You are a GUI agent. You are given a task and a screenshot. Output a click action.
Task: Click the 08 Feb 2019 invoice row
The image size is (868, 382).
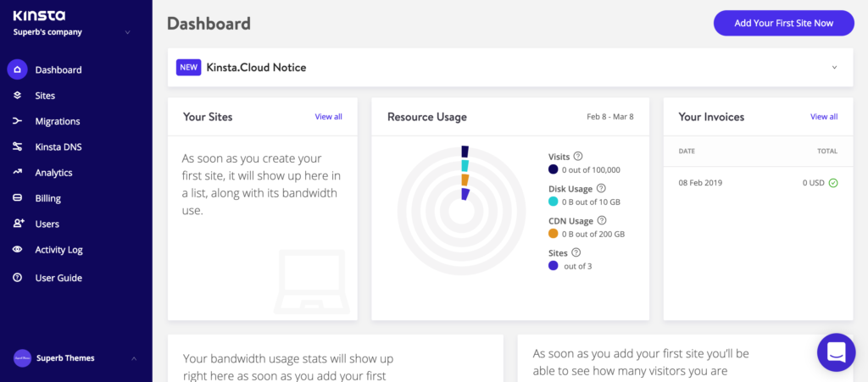758,183
